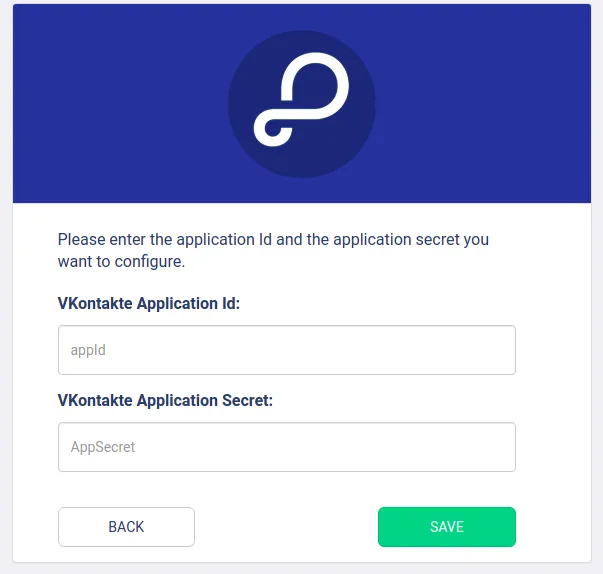Click the word "VKontakte" in the Application Id label
The height and width of the screenshot is (574, 603).
coord(95,303)
